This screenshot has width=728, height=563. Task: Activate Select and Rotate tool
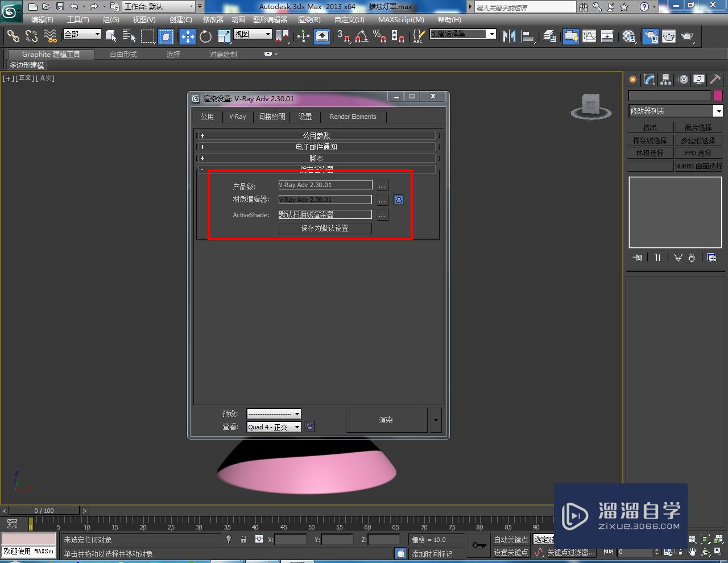coord(205,36)
